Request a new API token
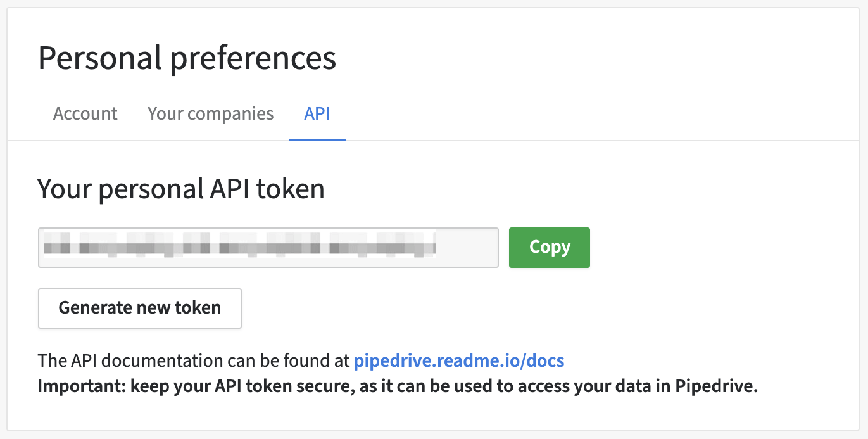Image resolution: width=868 pixels, height=439 pixels. (139, 308)
